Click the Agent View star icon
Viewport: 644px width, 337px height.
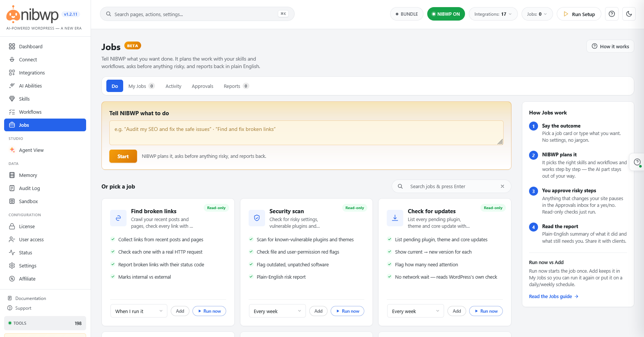[12, 150]
